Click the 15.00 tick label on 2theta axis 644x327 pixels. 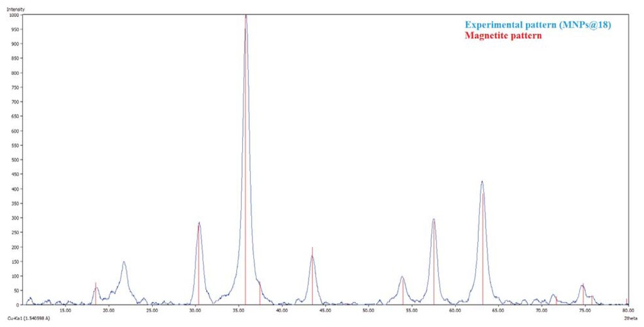65,310
